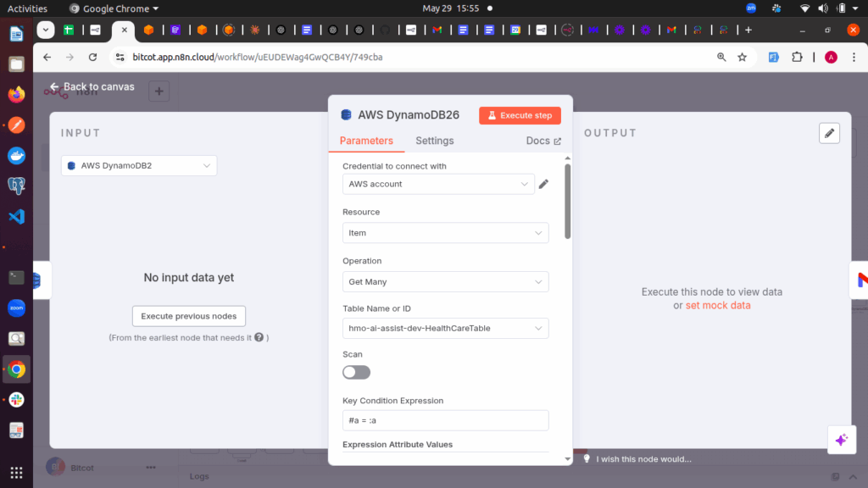
Task: Click the Key Condition Expression input field
Action: 445,420
